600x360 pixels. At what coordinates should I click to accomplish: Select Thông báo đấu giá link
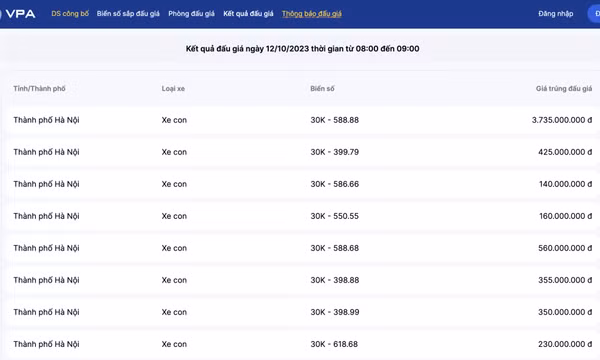(312, 14)
